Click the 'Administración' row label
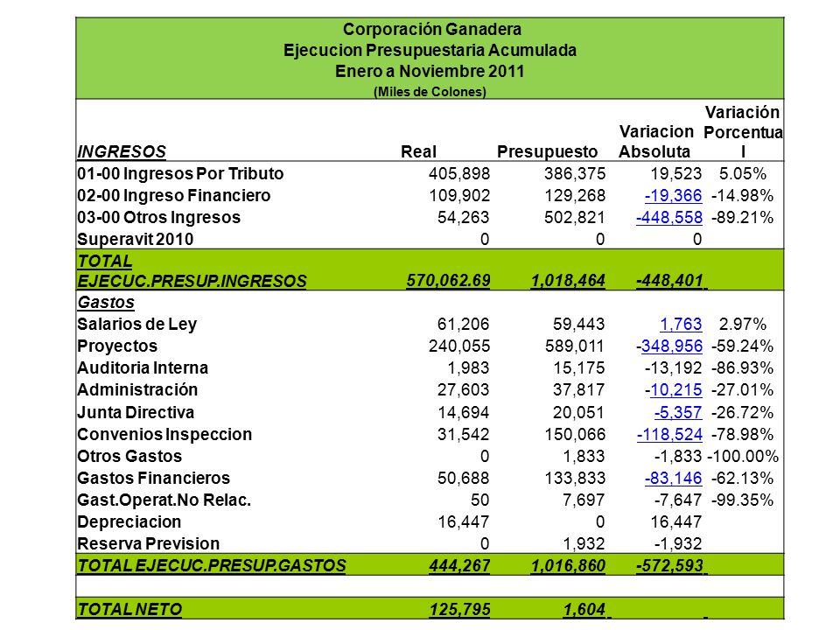 pyautogui.click(x=137, y=390)
